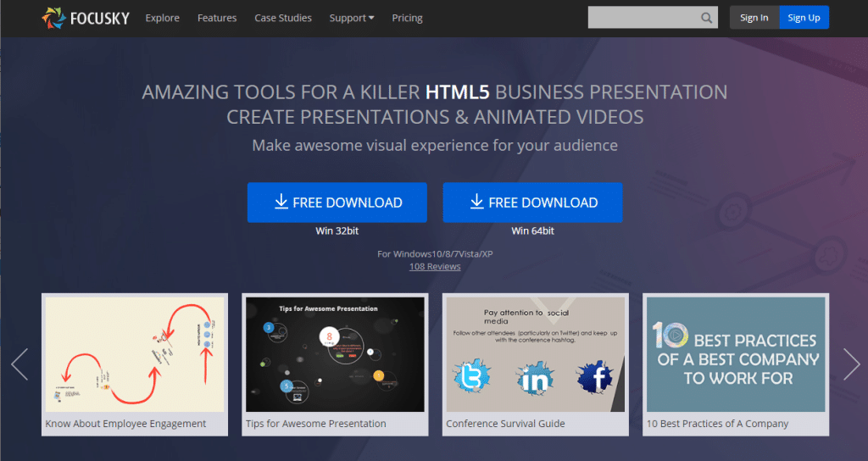Screen dimensions: 868x461
Task: Expand the Support dropdown menu
Action: pos(351,18)
